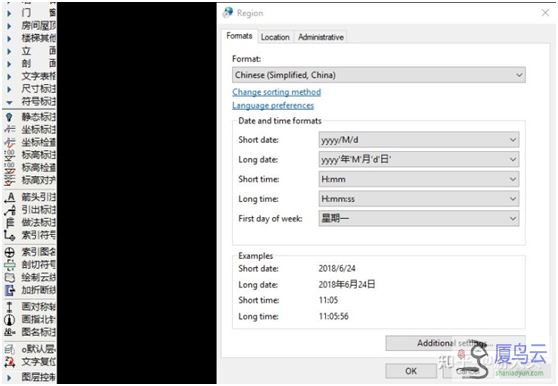Expand the 房间屋顶 menu group

[x=9, y=26]
